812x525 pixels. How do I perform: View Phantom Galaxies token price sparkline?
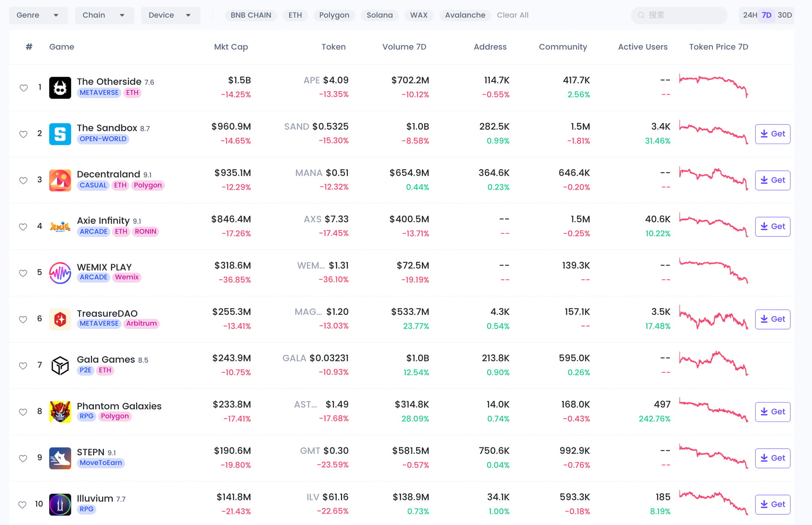pos(713,411)
